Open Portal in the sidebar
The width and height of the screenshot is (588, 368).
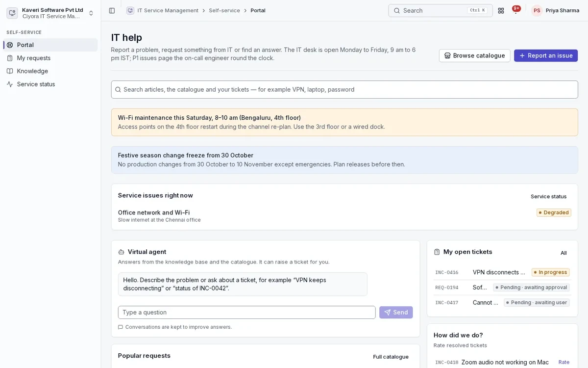50,45
